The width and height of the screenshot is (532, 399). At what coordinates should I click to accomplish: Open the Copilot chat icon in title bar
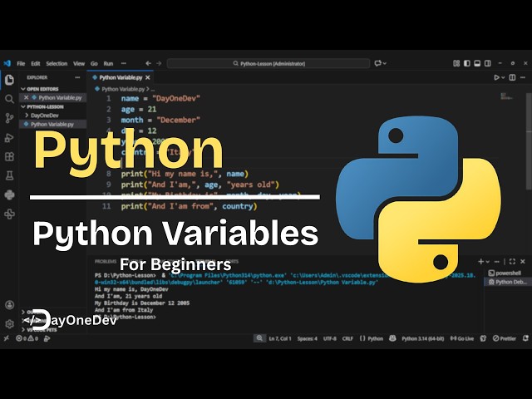click(x=378, y=63)
